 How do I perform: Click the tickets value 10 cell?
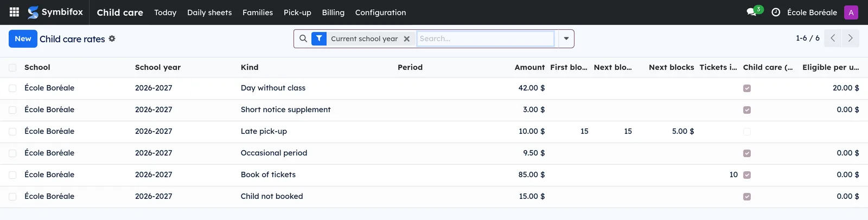pyautogui.click(x=733, y=174)
